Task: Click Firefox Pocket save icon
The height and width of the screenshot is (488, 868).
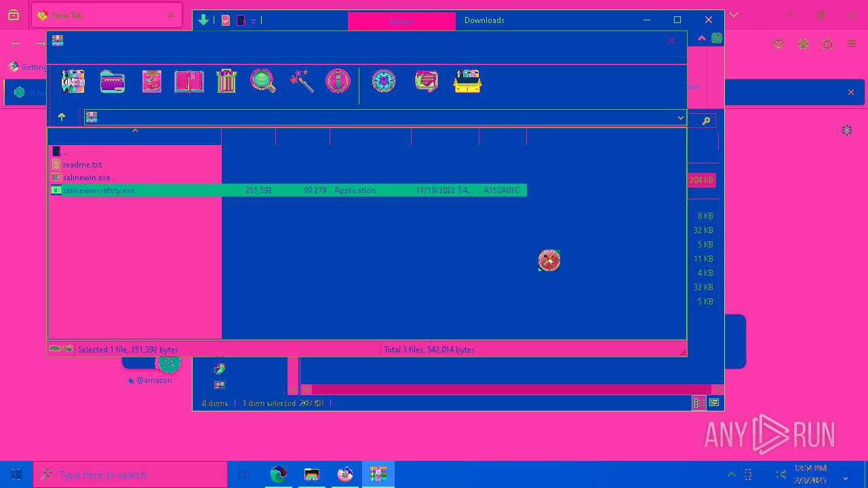Action: click(778, 44)
